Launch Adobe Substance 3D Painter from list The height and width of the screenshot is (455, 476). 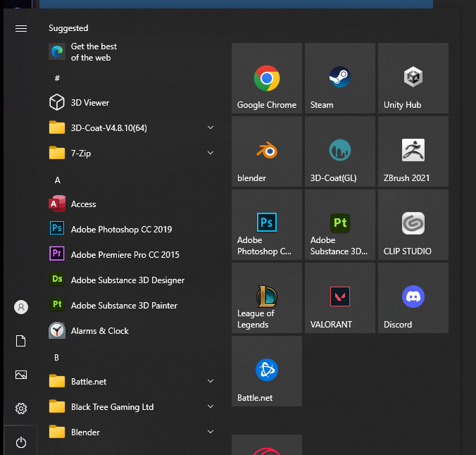pyautogui.click(x=132, y=305)
